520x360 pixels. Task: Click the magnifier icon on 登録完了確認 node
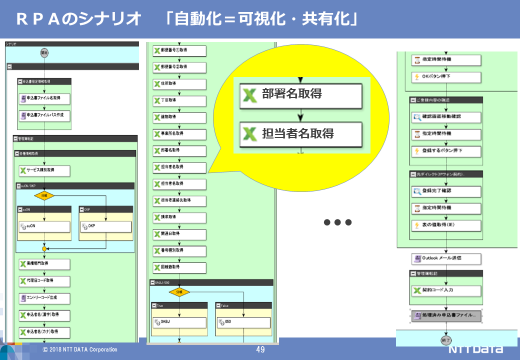pyautogui.click(x=417, y=191)
